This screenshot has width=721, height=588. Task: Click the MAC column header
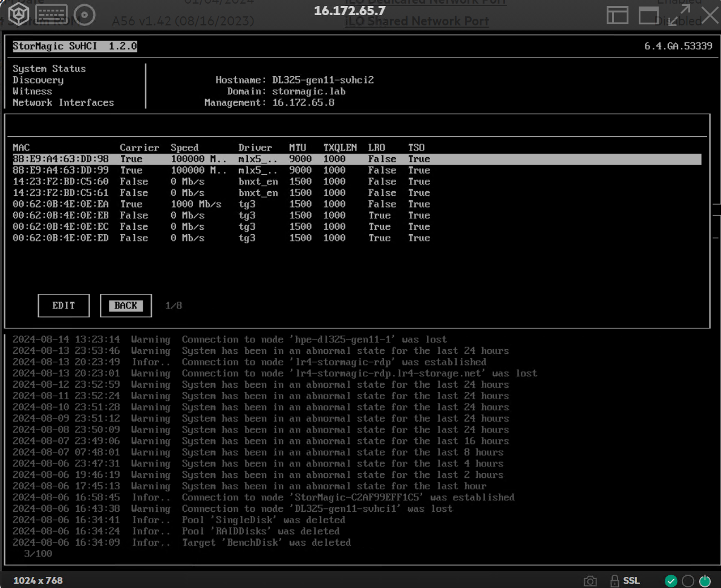21,148
